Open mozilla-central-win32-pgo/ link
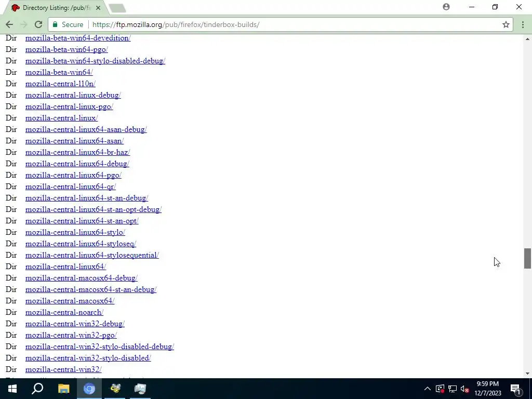 pyautogui.click(x=71, y=335)
